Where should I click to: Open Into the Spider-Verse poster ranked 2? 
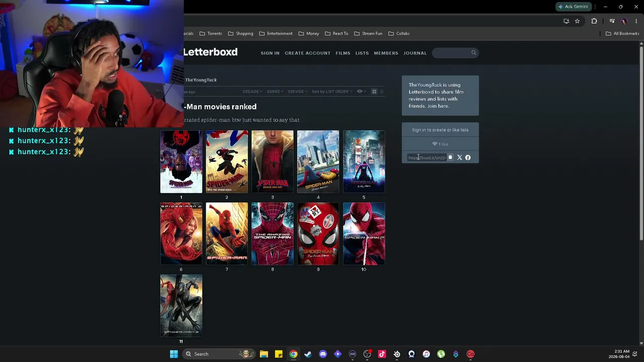(227, 162)
